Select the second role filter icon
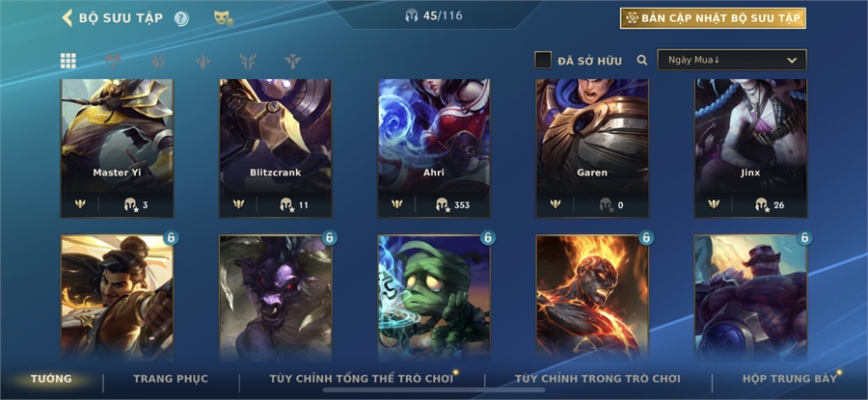Image resolution: width=868 pixels, height=400 pixels. [158, 61]
